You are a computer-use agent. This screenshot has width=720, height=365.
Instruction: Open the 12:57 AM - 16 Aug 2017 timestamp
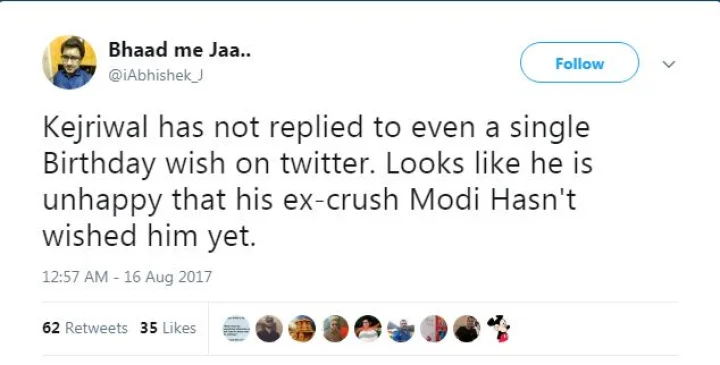[x=127, y=277]
